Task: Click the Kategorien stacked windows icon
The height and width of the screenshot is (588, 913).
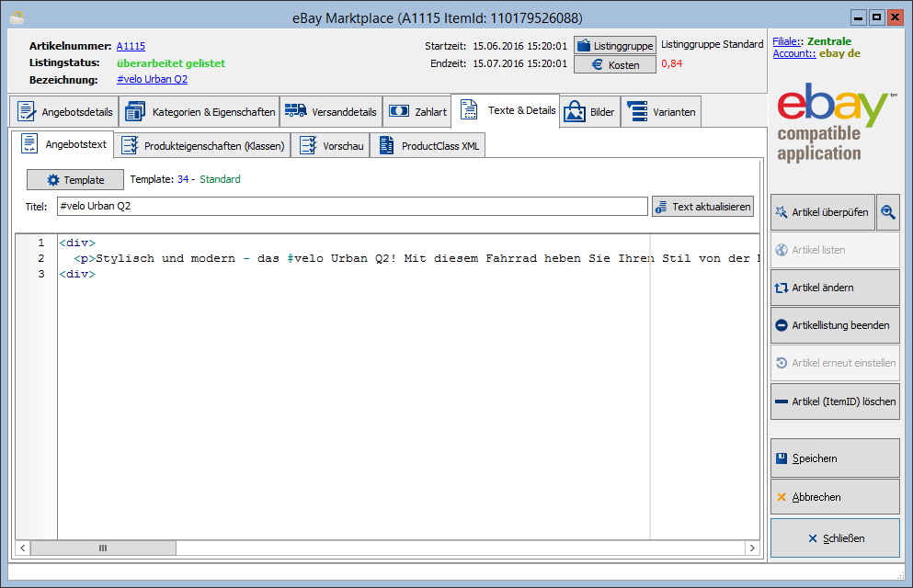Action: pos(135,111)
